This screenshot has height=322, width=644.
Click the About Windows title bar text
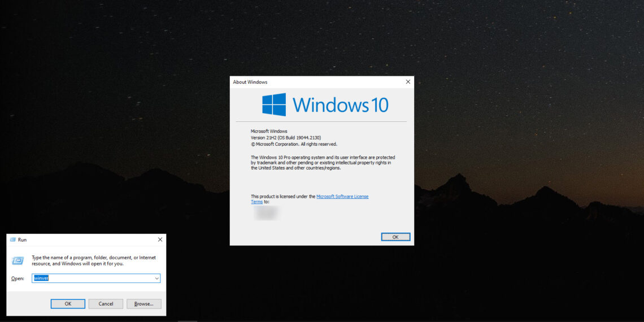[250, 82]
